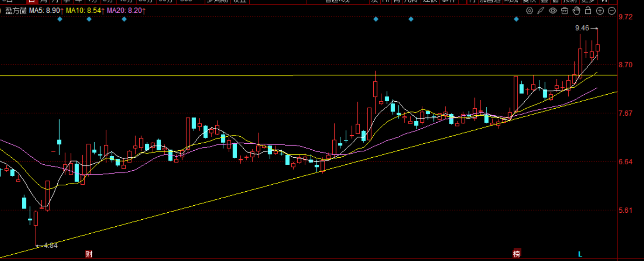
Task: Toggle the chart lock icon
Action: click(x=588, y=11)
